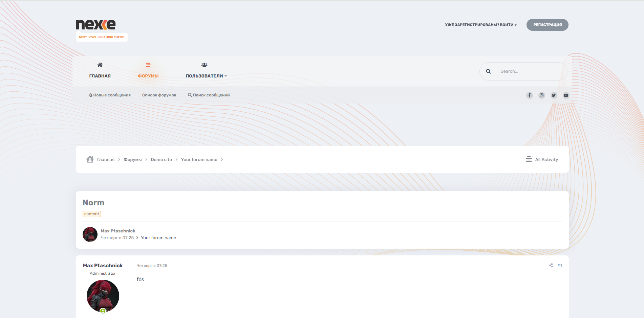Open the Instagram social link

(x=541, y=95)
